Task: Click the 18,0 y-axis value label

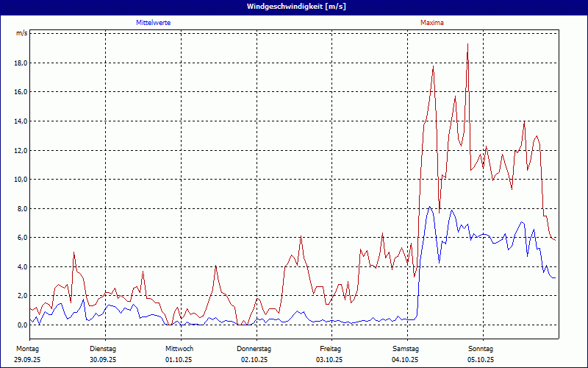Action: (21, 63)
